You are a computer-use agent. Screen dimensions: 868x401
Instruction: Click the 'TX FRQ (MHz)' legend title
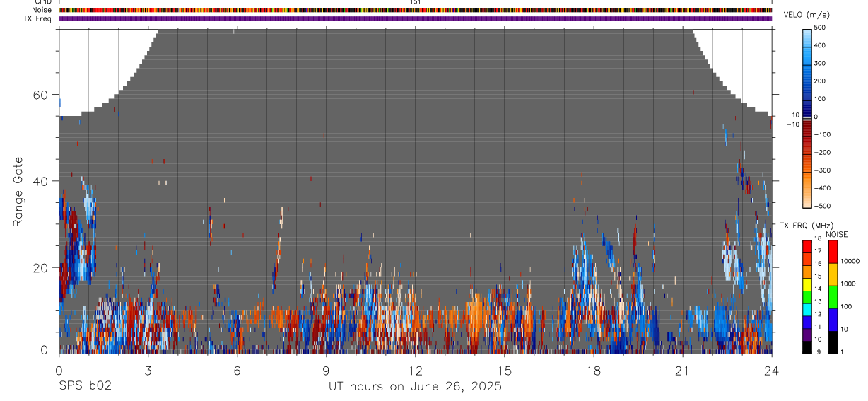(807, 226)
